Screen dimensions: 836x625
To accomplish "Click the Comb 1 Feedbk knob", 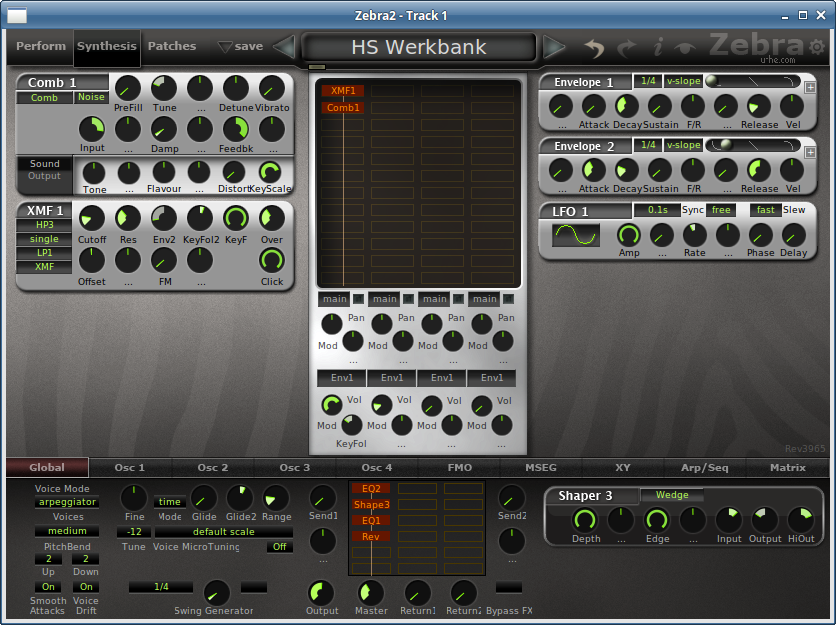I will click(x=236, y=129).
